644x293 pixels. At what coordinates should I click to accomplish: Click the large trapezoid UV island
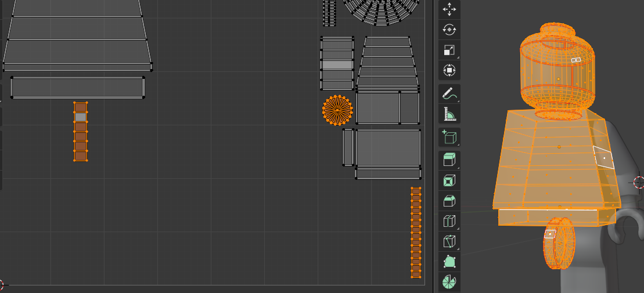point(77,36)
